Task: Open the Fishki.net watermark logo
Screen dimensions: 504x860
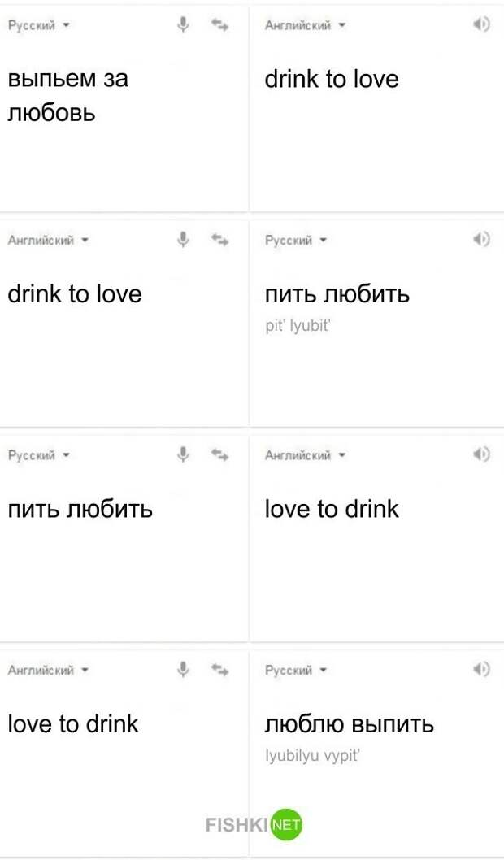Action: pos(254,824)
